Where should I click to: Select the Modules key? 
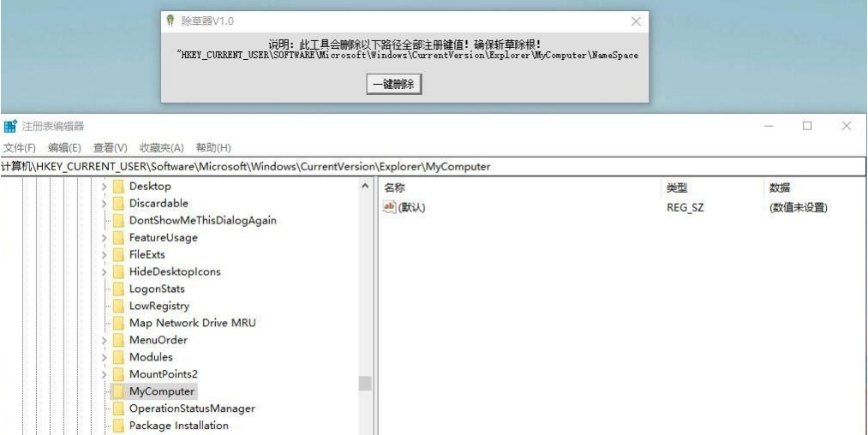tap(151, 357)
